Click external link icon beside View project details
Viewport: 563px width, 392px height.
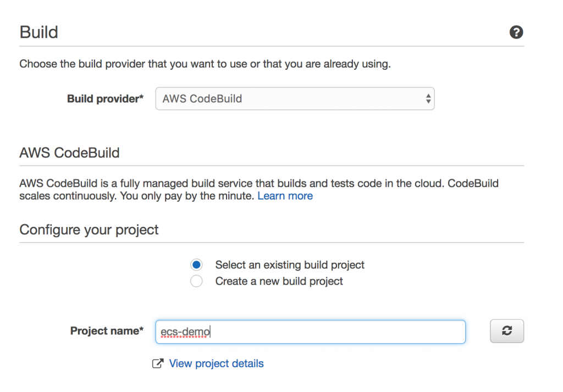(x=158, y=363)
